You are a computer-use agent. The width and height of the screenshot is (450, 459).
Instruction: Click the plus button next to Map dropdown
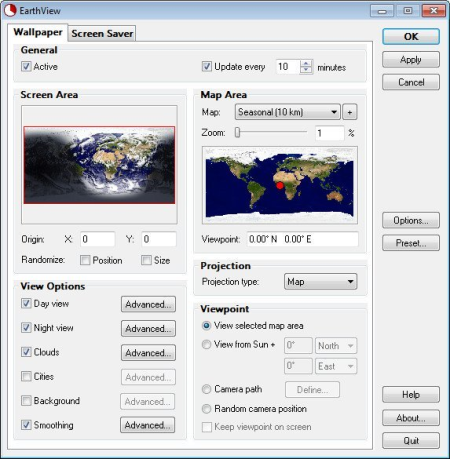[349, 112]
